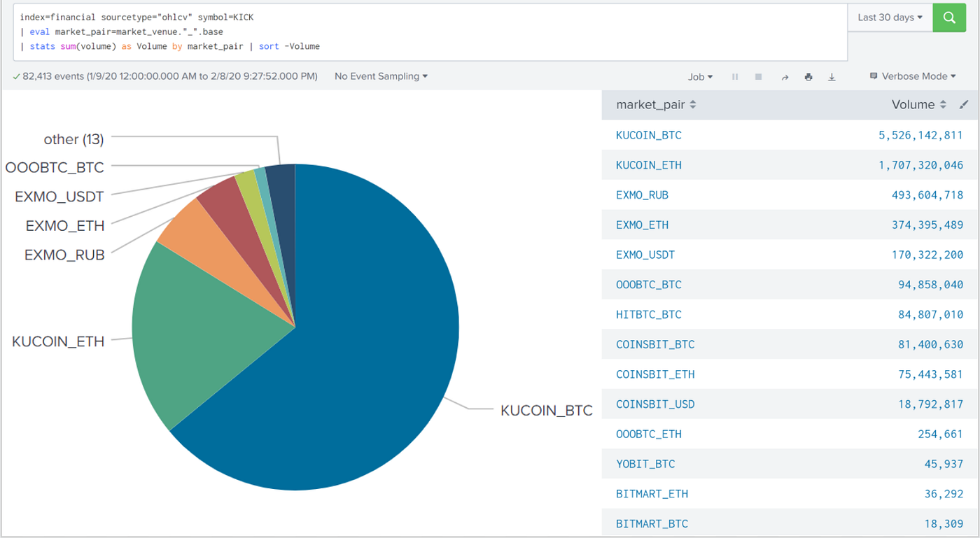Click the BITMART_ETH table row name
The width and height of the screenshot is (980, 538).
coord(652,494)
